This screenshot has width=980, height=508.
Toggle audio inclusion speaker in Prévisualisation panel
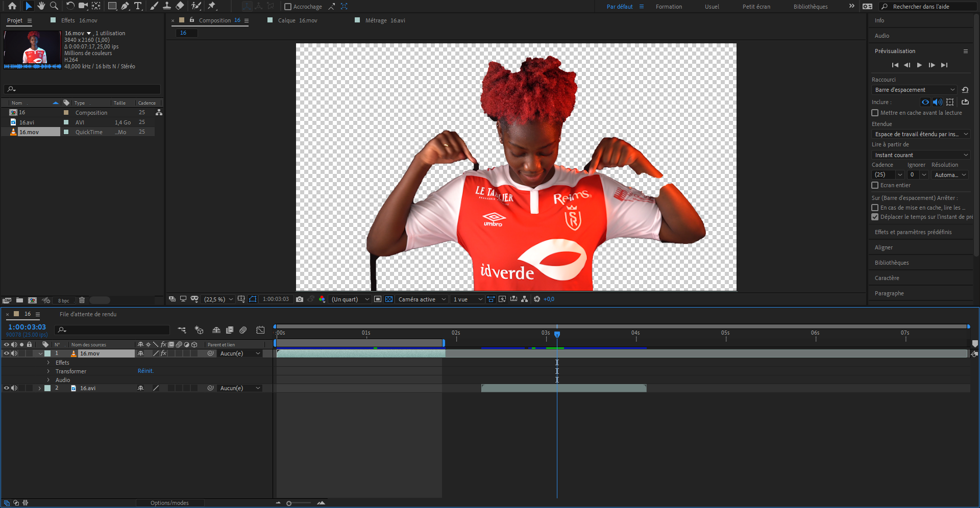point(938,102)
